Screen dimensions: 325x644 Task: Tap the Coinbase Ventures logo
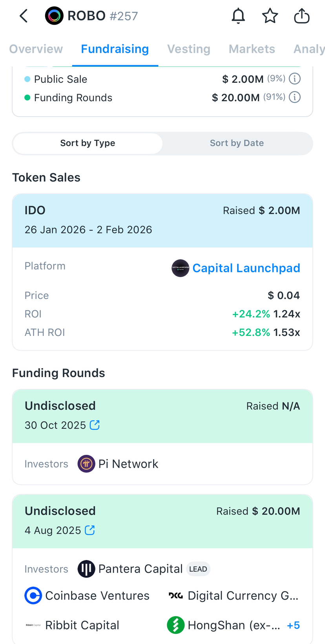pos(33,595)
